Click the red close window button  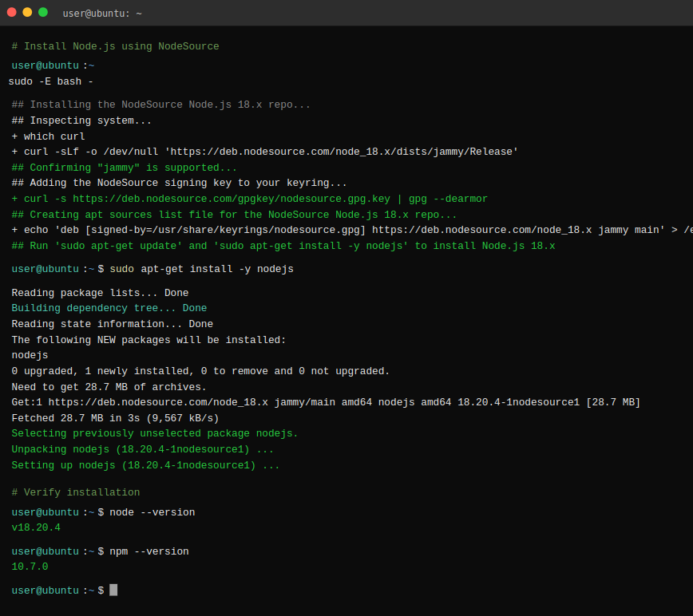[12, 12]
